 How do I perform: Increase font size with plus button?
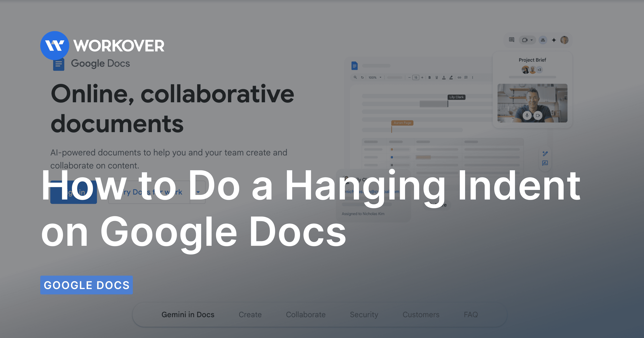click(422, 77)
